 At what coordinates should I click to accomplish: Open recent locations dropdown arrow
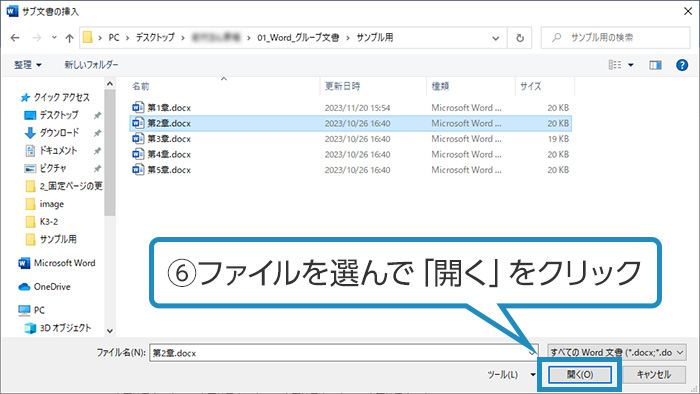[54, 38]
